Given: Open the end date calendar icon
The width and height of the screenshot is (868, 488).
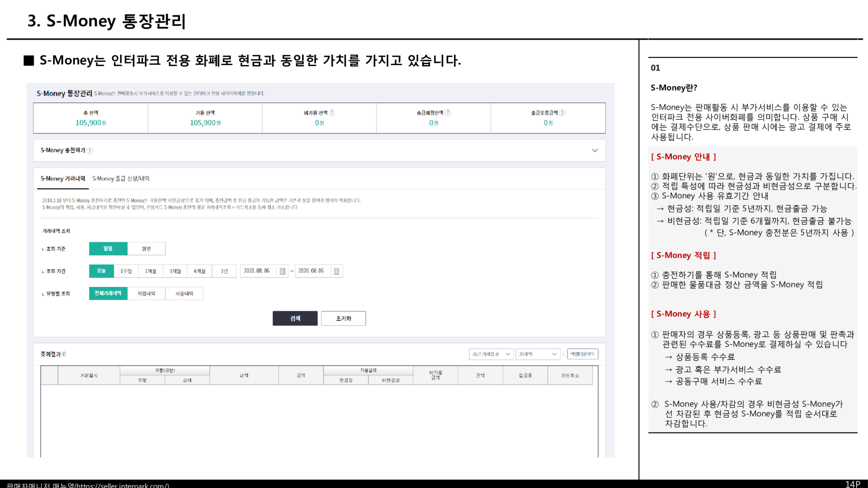Looking at the screenshot, I should click(337, 271).
